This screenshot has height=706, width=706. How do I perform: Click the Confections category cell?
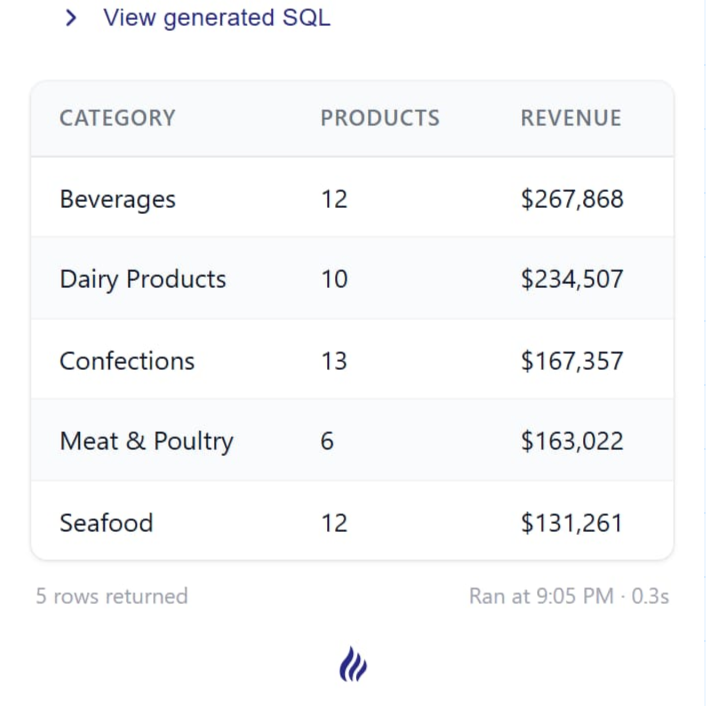click(x=127, y=360)
